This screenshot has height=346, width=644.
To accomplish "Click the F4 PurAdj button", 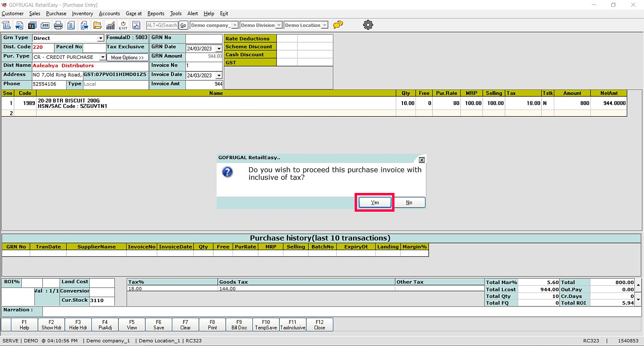I will pyautogui.click(x=105, y=325).
